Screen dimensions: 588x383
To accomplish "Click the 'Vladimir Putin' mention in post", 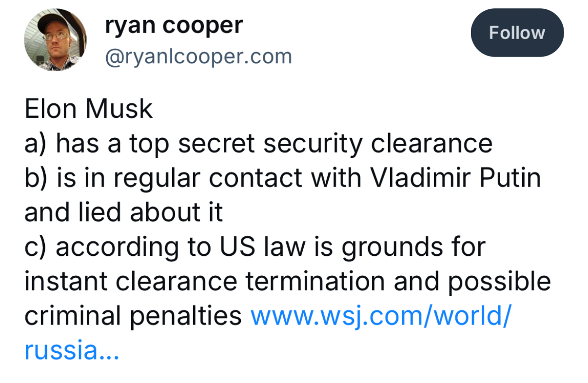I will (456, 178).
